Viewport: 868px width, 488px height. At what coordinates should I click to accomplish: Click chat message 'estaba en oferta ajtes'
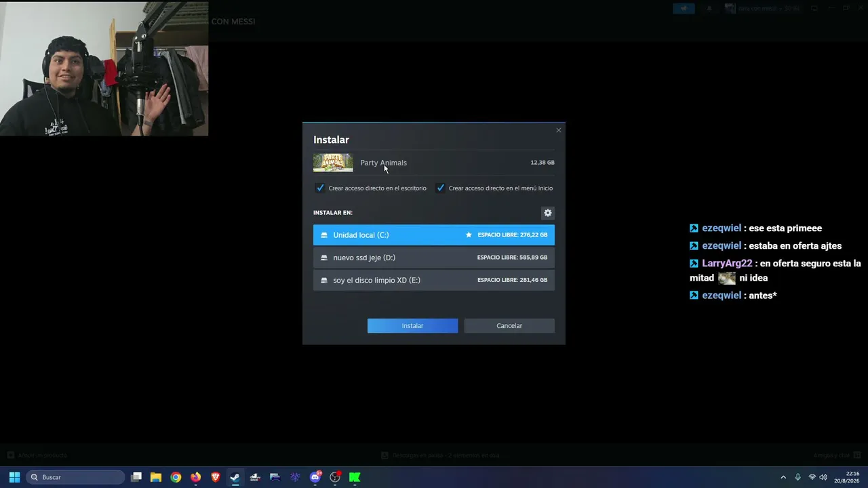[x=795, y=246]
